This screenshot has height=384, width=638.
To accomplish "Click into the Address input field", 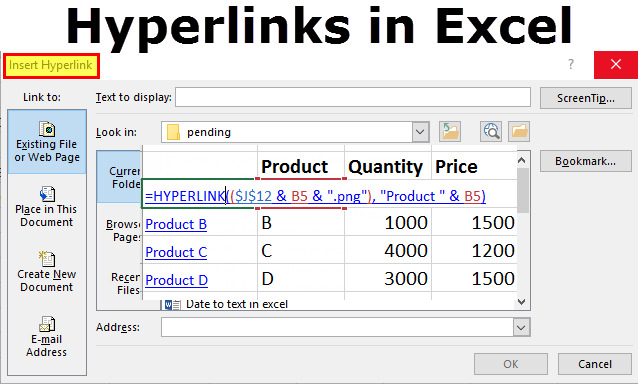I will (337, 327).
